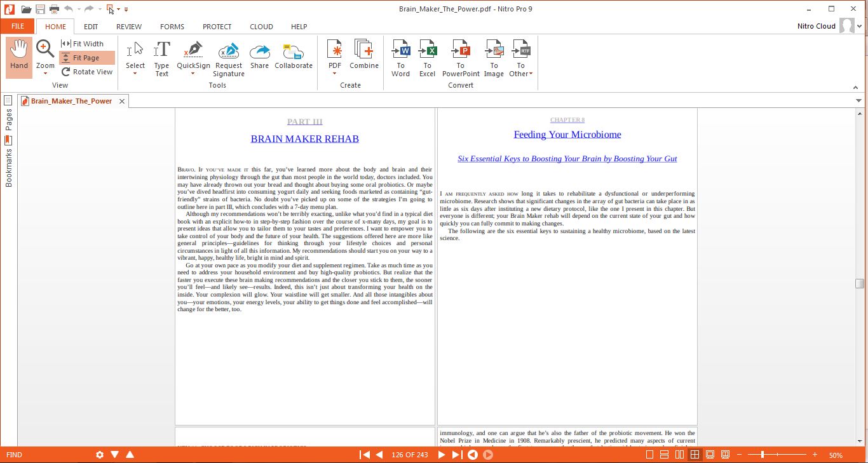
Task: Expand the QuickSign dropdown arrow
Action: pyautogui.click(x=193, y=74)
